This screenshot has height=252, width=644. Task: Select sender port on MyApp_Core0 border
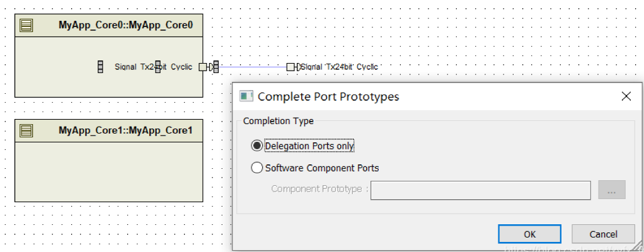[203, 67]
